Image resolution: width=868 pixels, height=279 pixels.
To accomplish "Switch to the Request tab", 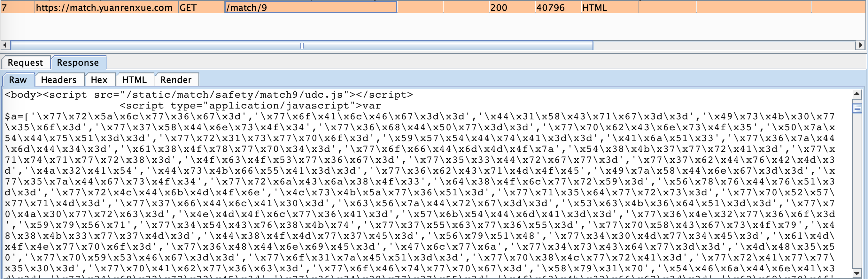I will [25, 63].
